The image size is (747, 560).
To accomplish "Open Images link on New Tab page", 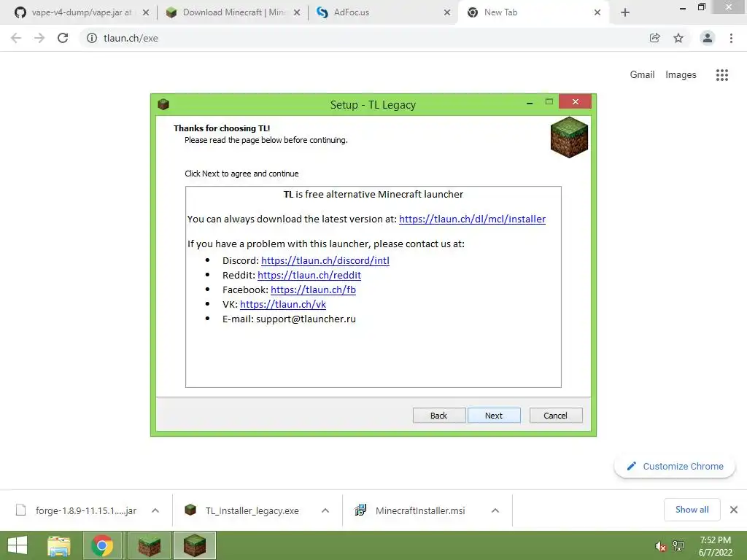I will point(681,75).
